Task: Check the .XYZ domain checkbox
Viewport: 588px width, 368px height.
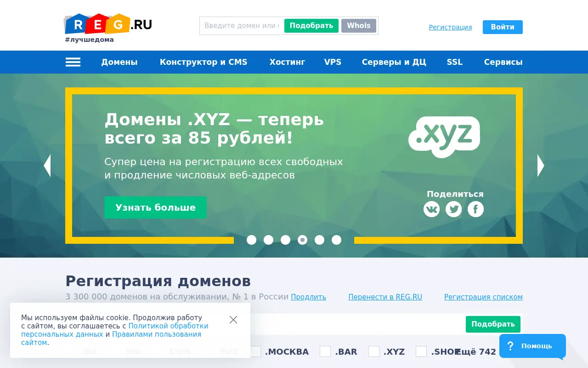Action: (374, 351)
